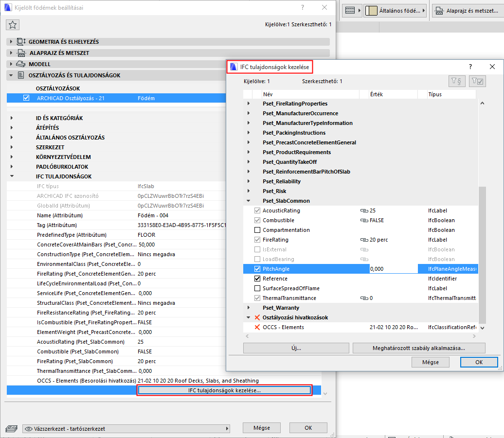504x438 pixels.
Task: Click the link icon beside FireRating value
Action: [364, 240]
